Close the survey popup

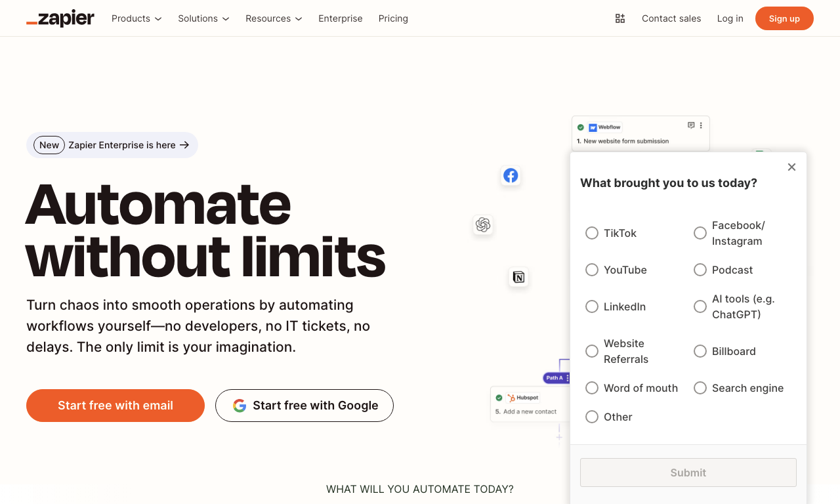tap(791, 167)
